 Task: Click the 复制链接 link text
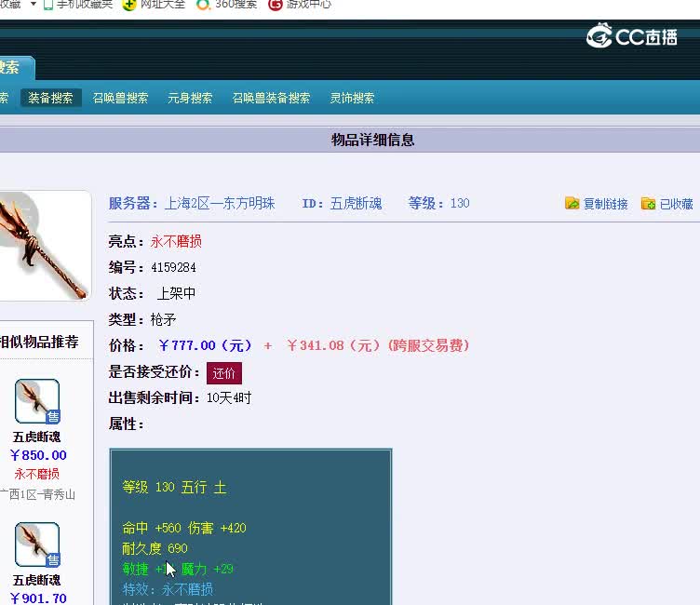click(605, 204)
